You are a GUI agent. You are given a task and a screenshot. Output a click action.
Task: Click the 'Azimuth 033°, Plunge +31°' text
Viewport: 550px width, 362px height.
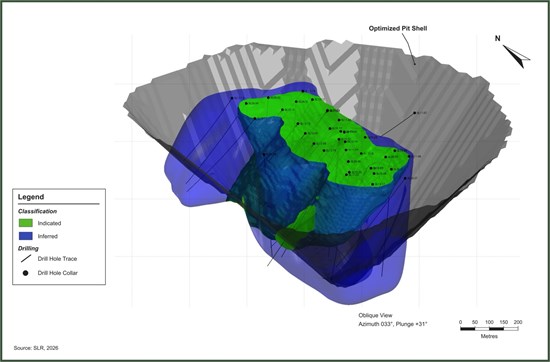click(x=393, y=324)
